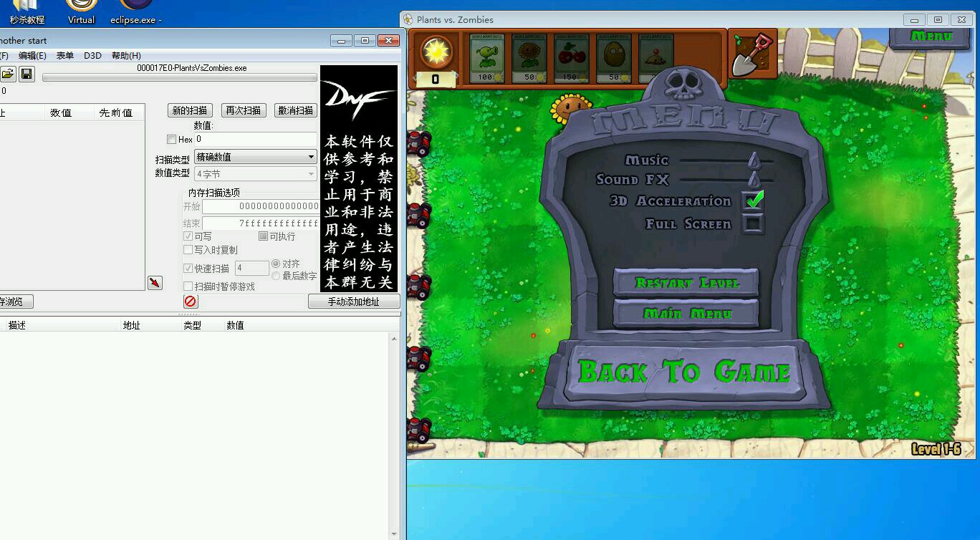Toggle the 写入时复制 (copy on write) checkbox
This screenshot has width=980, height=540.
[188, 250]
